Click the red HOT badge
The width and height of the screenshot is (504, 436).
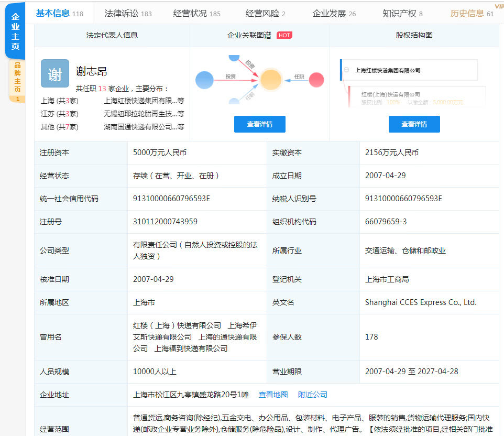point(284,35)
